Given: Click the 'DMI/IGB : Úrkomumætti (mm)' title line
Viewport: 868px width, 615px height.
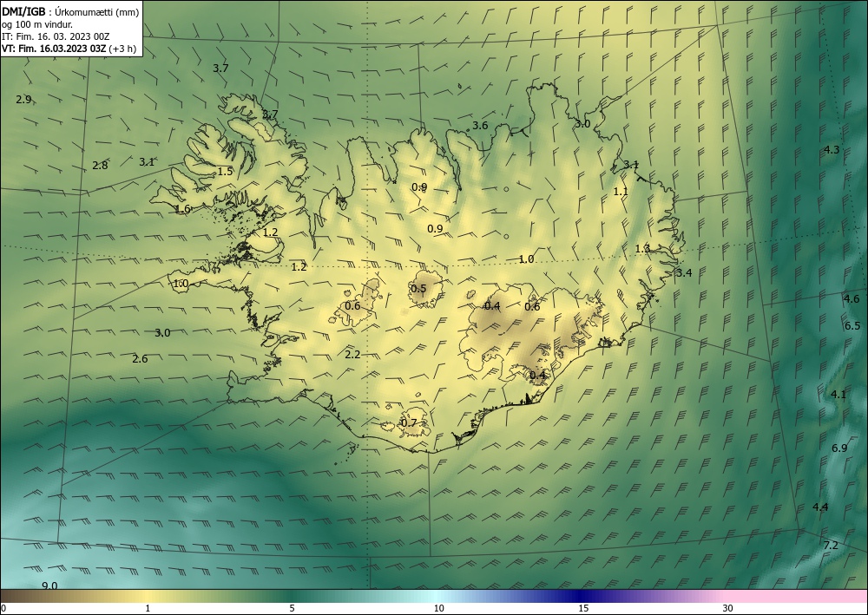Looking at the screenshot, I should point(70,12).
